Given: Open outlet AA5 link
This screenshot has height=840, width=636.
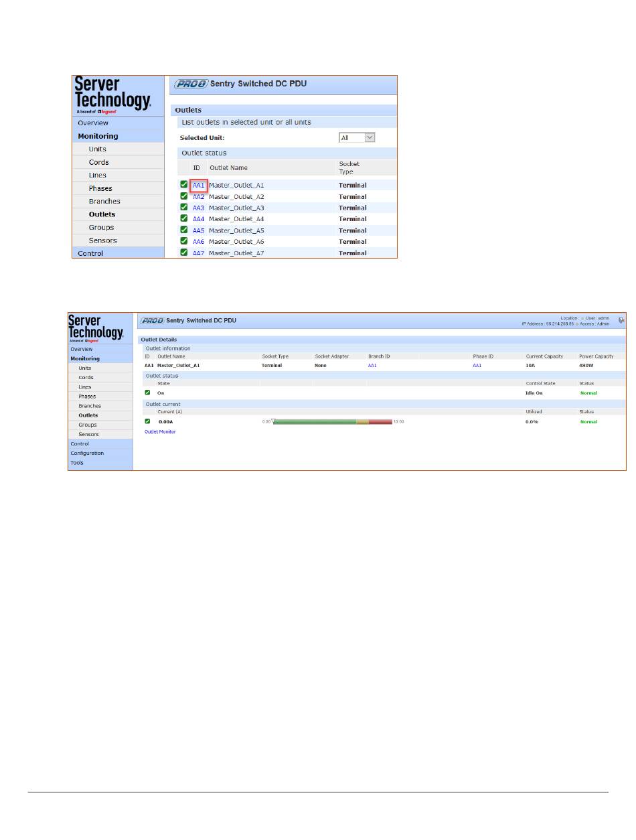Looking at the screenshot, I should (x=199, y=230).
